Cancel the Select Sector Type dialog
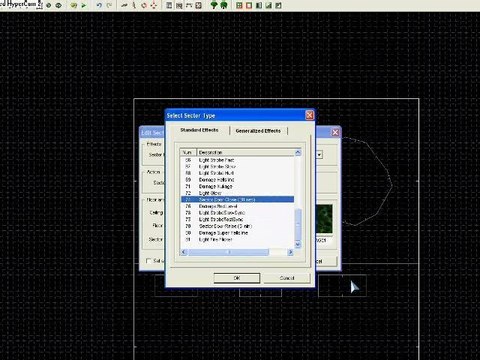The image size is (480, 360). point(287,278)
